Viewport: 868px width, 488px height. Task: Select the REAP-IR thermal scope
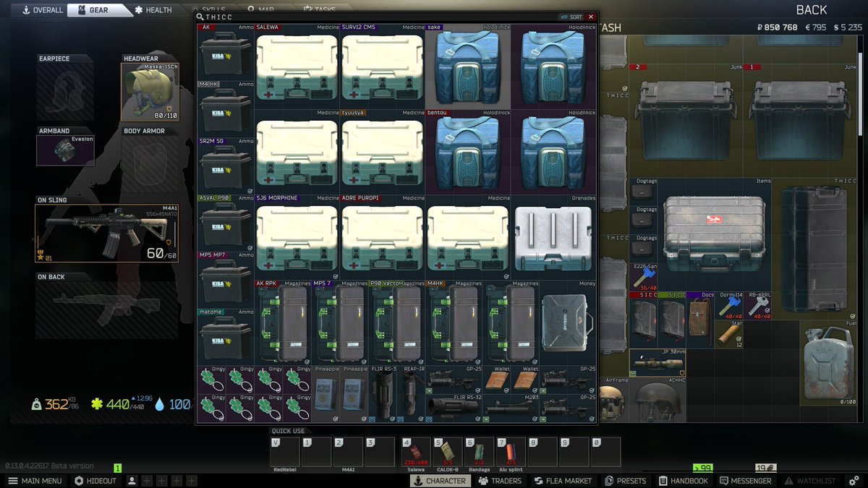pos(412,394)
